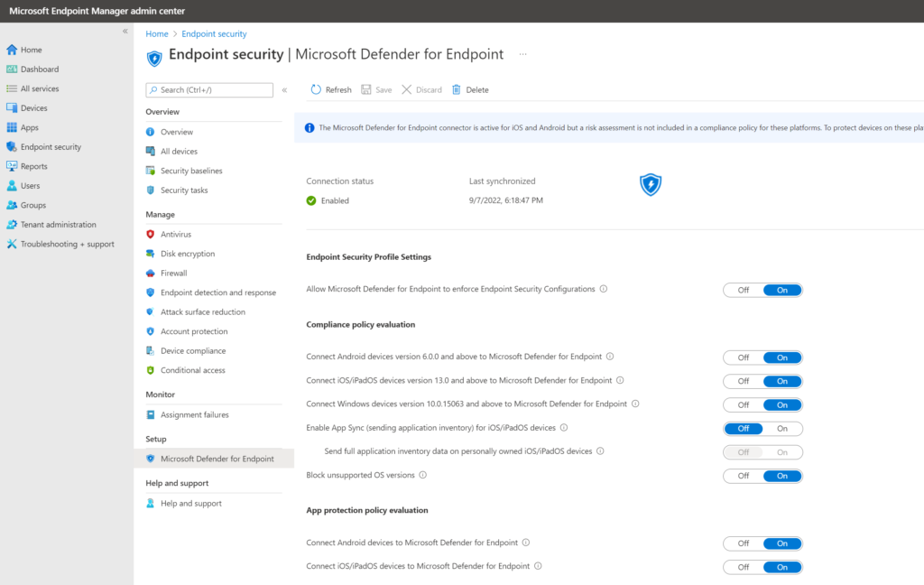
Task: Click the Enabled connection status text
Action: coord(335,200)
